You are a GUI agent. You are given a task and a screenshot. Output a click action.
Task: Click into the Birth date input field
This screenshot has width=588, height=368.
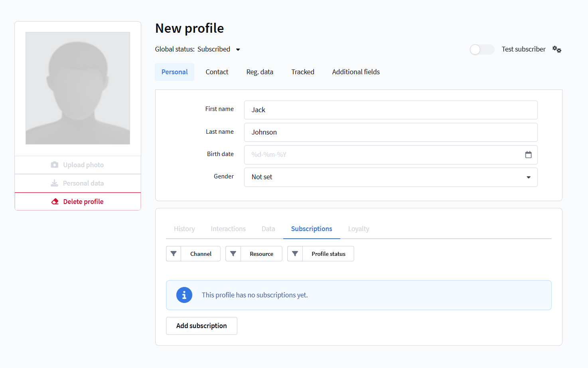pos(391,155)
